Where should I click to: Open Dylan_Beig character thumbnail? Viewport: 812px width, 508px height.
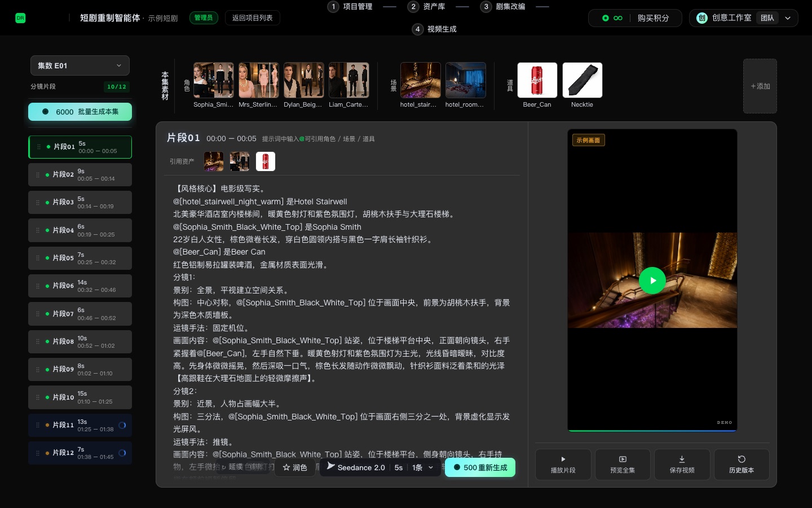(304, 80)
